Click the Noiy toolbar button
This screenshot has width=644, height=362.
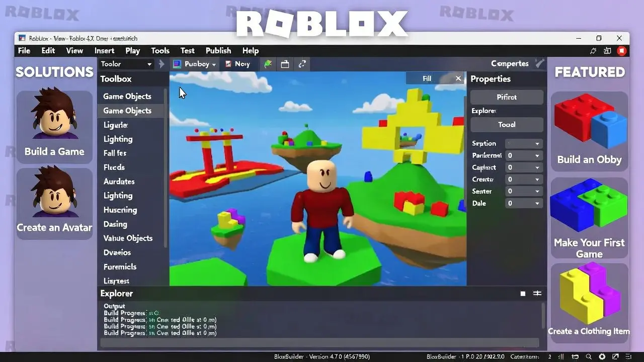237,64
